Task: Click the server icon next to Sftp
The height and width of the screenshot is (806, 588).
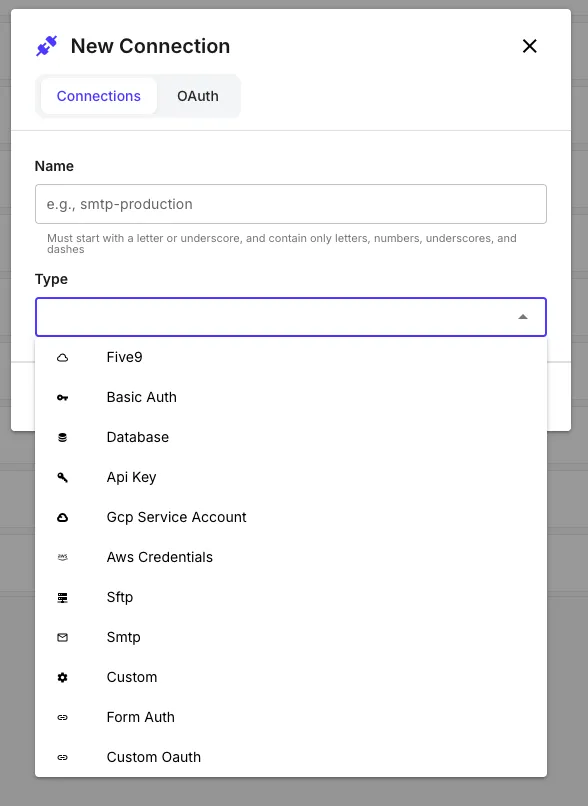Action: pyautogui.click(x=62, y=597)
